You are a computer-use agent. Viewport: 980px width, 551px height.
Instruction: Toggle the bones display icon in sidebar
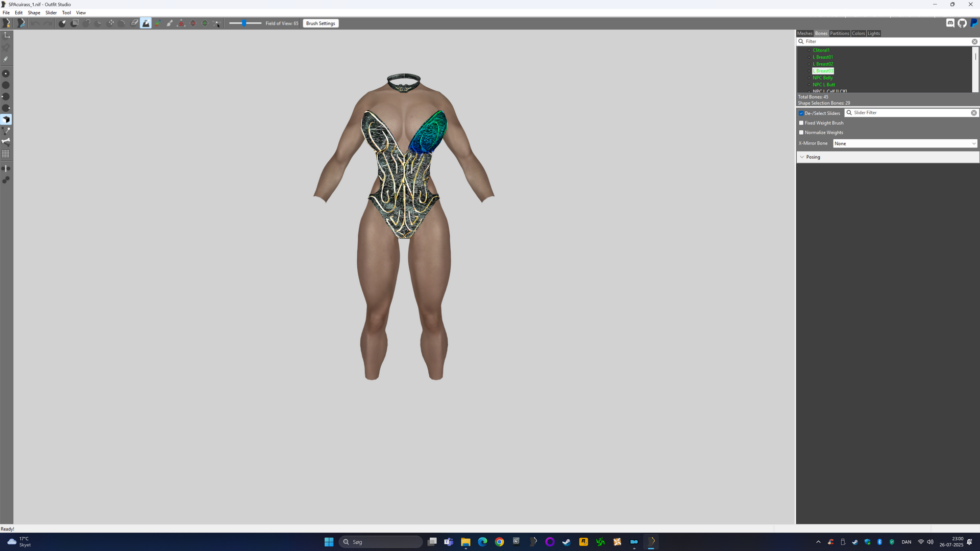pyautogui.click(x=6, y=142)
